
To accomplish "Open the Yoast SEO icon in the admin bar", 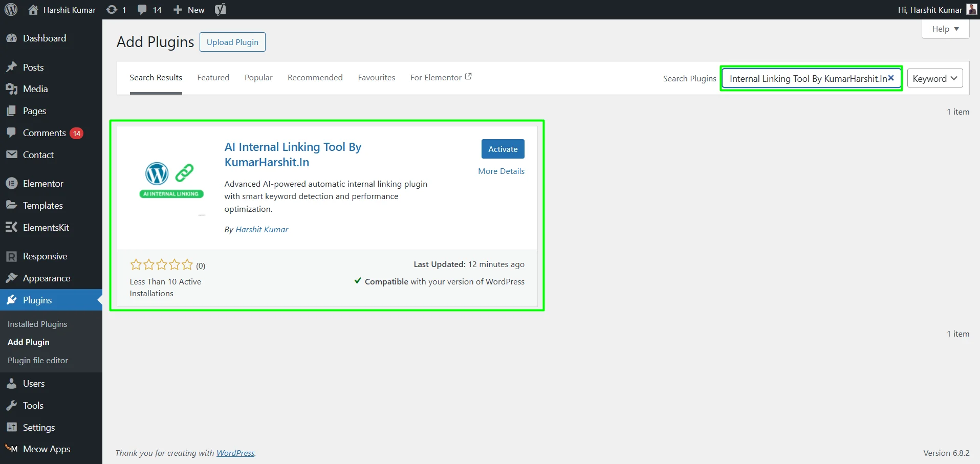I will point(221,10).
